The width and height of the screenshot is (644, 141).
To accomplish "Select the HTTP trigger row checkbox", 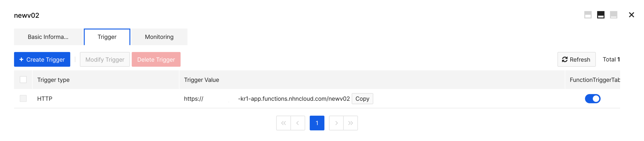I will pyautogui.click(x=23, y=98).
